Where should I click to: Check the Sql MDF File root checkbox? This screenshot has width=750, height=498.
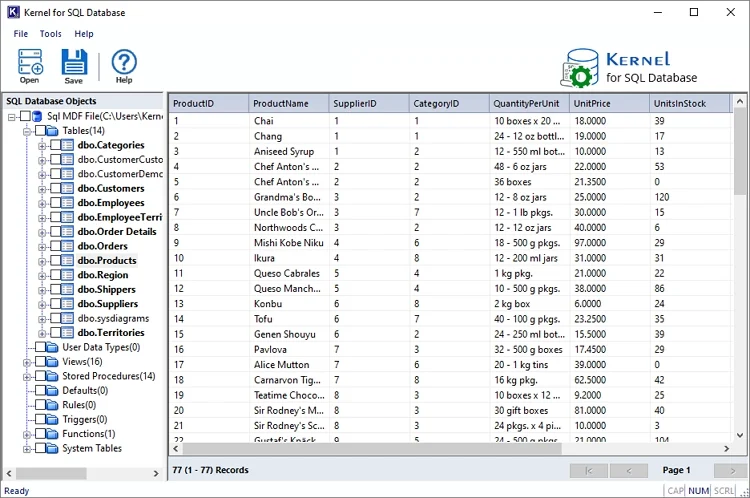tap(25, 116)
